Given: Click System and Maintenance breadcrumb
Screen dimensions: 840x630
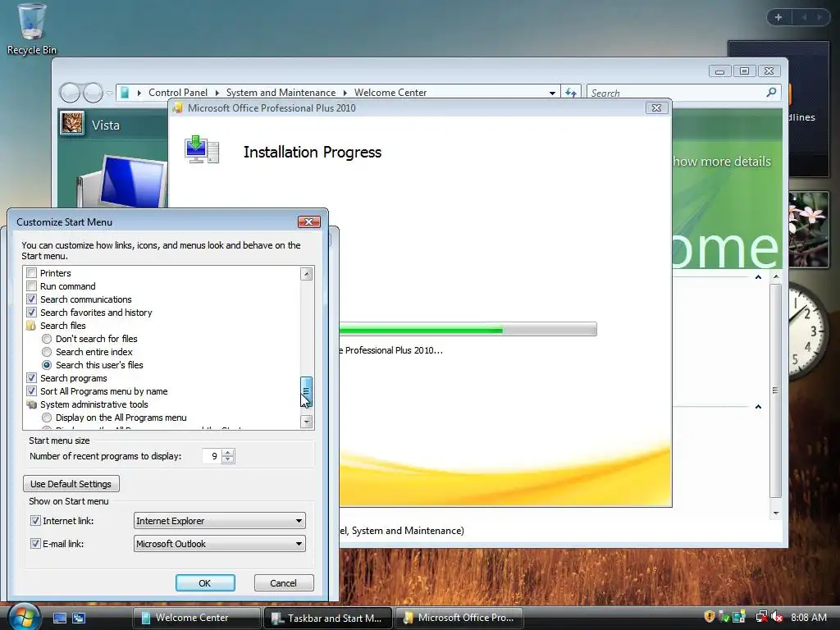Looking at the screenshot, I should click(281, 93).
